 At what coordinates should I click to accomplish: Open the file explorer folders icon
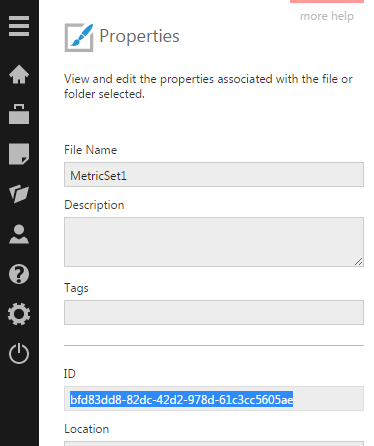(19, 194)
